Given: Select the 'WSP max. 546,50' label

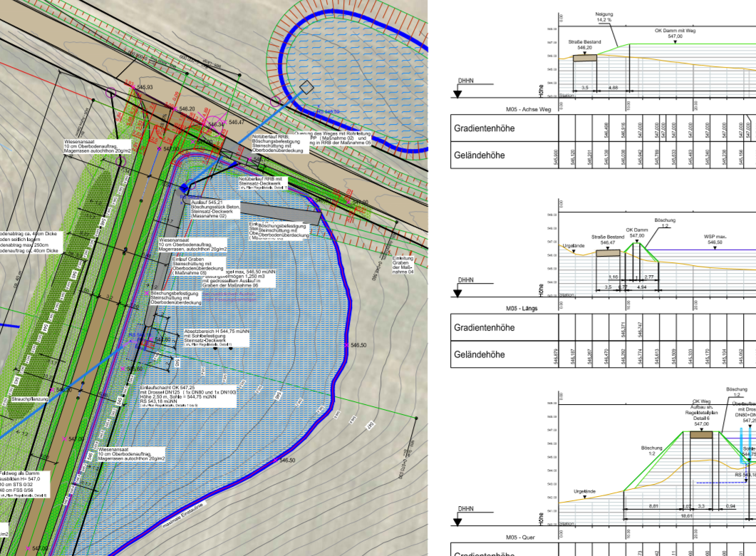Looking at the screenshot, I should [x=715, y=240].
